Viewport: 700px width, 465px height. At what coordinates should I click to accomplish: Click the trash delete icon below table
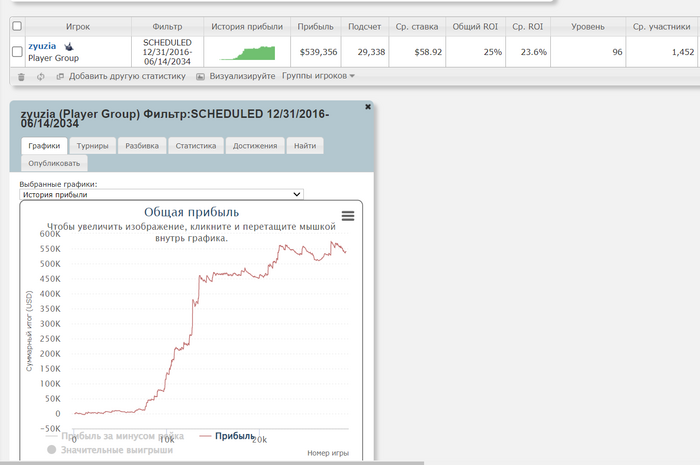click(21, 77)
